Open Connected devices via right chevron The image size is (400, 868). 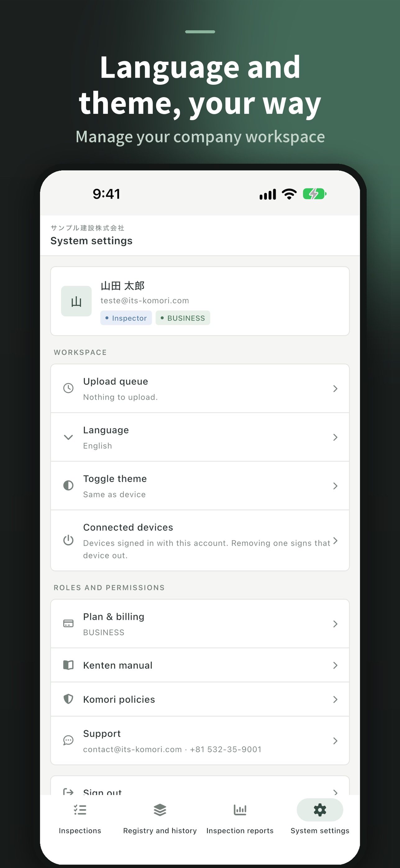pos(335,540)
